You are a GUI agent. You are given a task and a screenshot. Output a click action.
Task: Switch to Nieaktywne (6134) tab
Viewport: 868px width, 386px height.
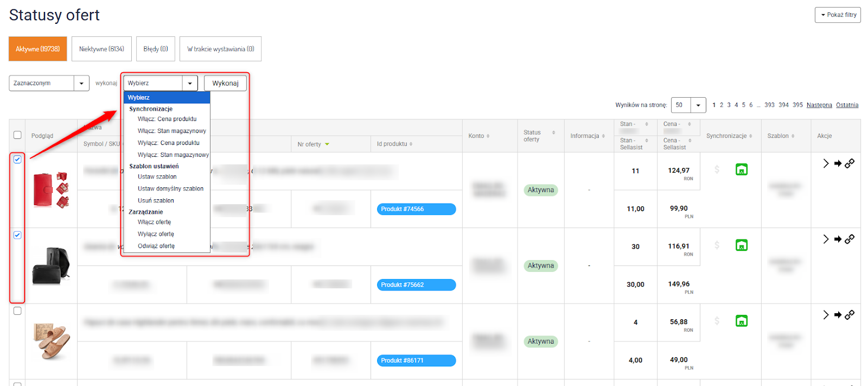pos(101,49)
